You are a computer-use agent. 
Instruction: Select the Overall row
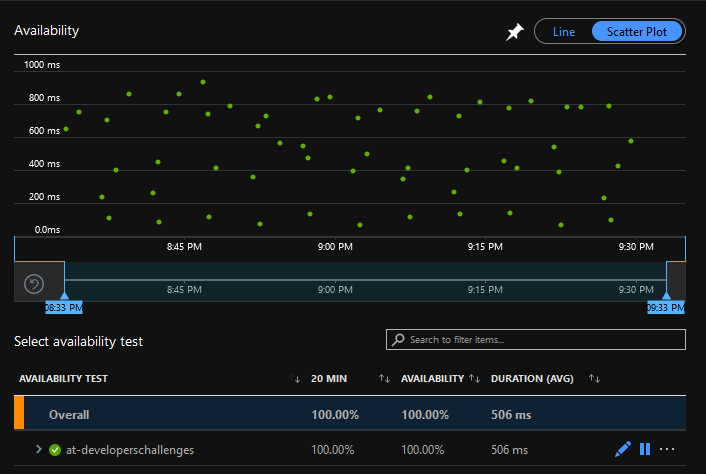click(x=350, y=414)
